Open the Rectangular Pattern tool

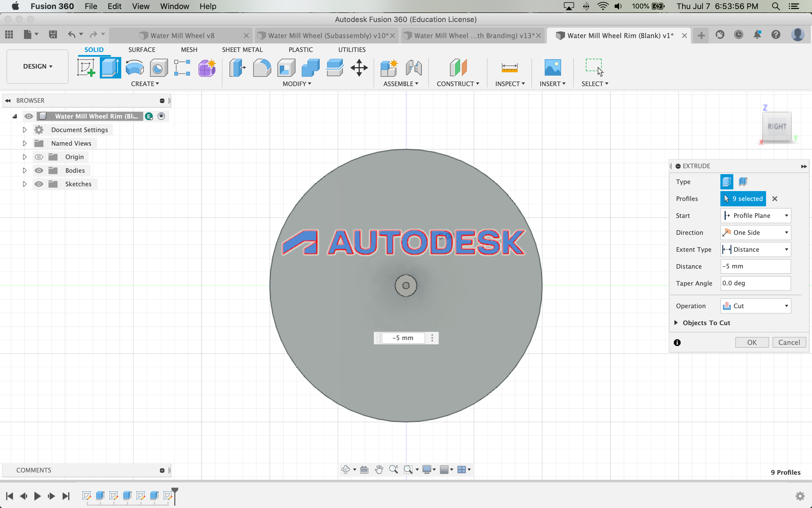click(182, 67)
